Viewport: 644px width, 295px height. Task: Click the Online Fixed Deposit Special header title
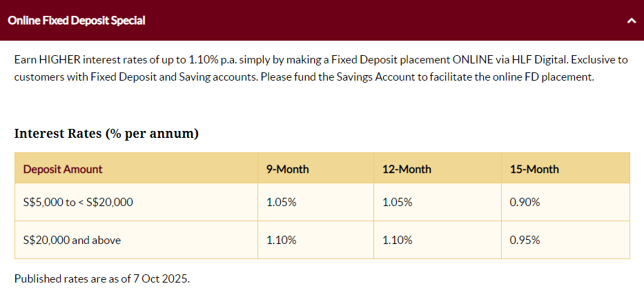[x=77, y=21]
